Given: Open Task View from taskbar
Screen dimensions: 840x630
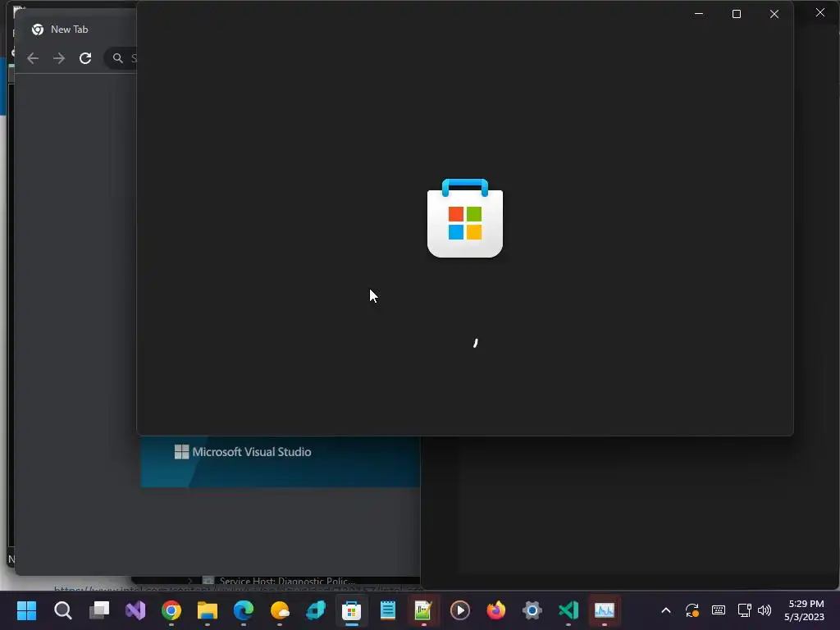Looking at the screenshot, I should pyautogui.click(x=99, y=610).
